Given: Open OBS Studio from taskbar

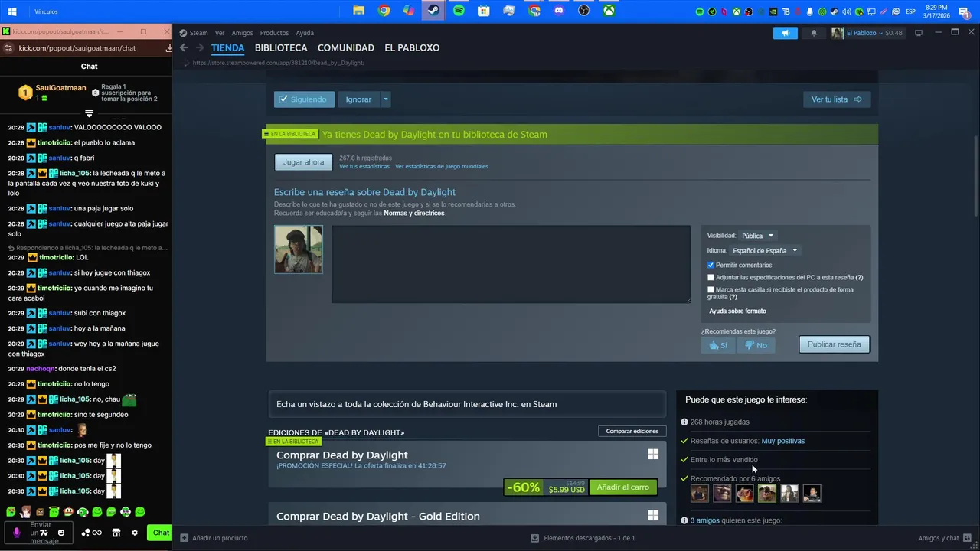Looking at the screenshot, I should click(583, 11).
